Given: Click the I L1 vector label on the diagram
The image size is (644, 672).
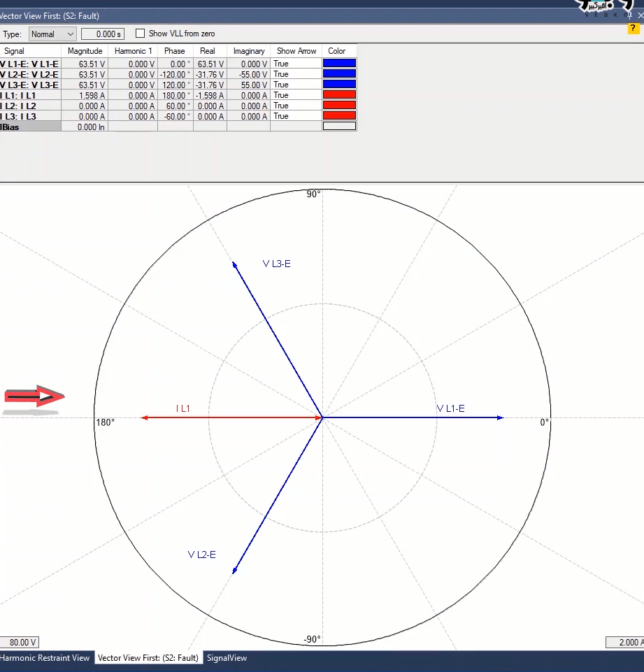Looking at the screenshot, I should click(x=183, y=408).
